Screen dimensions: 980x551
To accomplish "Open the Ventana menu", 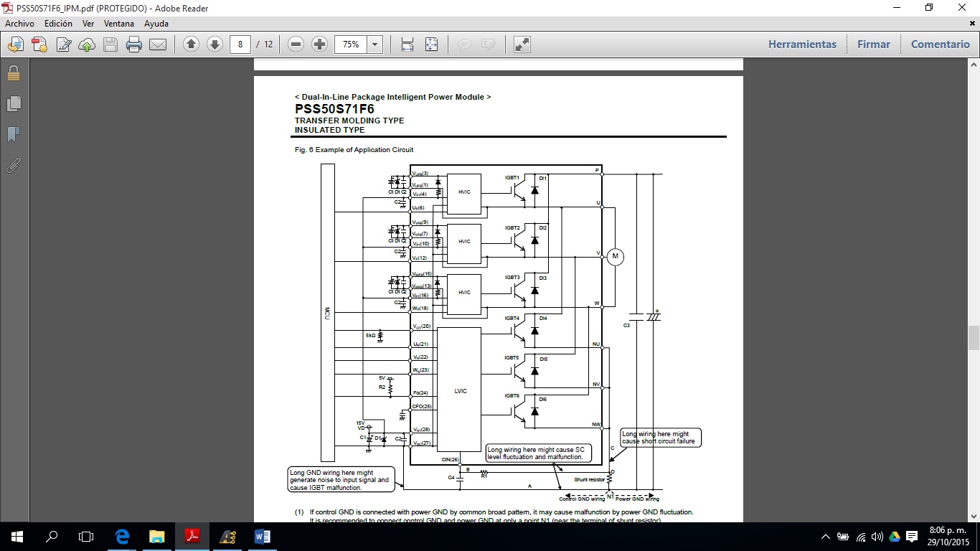I will click(x=119, y=24).
